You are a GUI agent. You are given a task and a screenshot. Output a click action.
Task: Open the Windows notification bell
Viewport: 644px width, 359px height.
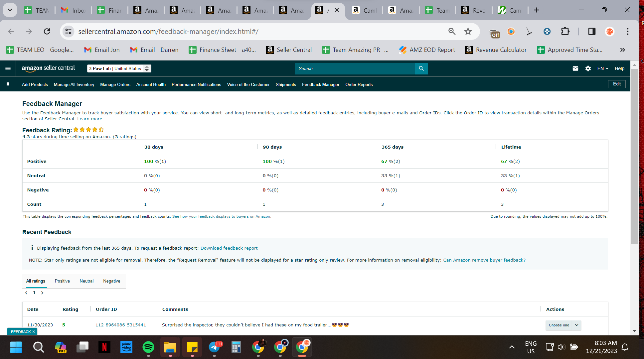(x=625, y=347)
